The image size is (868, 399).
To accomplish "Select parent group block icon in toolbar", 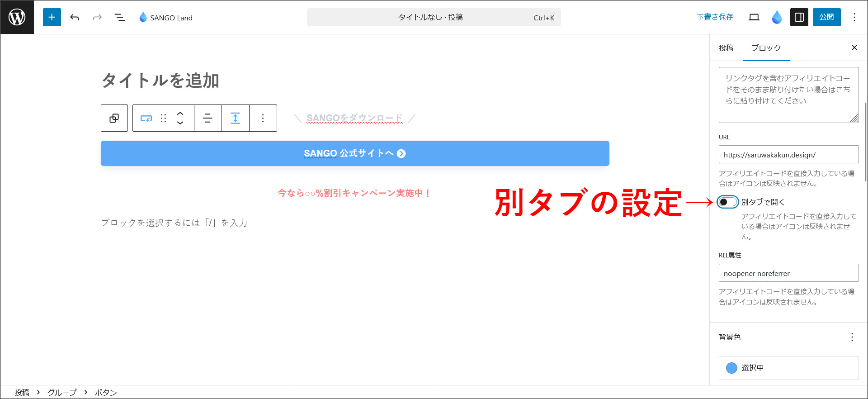I will [x=114, y=118].
